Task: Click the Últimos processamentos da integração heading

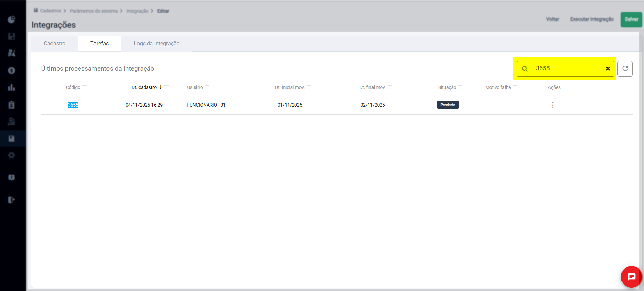Action: 98,69
